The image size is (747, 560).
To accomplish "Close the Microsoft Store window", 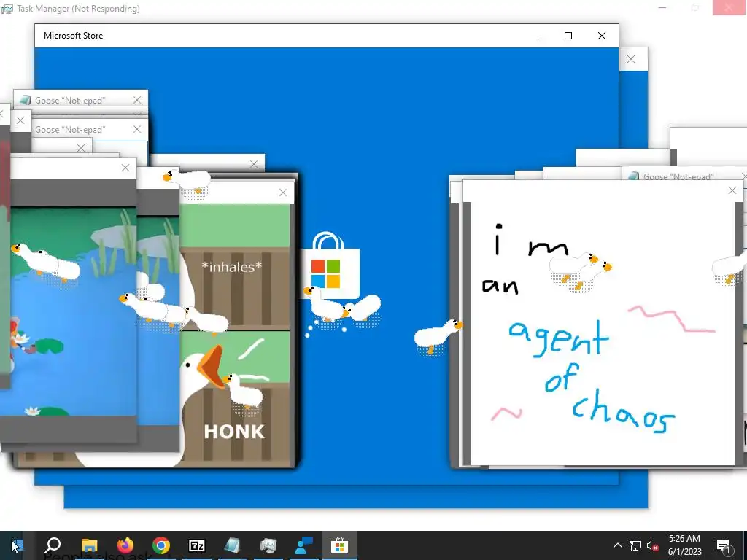I will point(602,36).
